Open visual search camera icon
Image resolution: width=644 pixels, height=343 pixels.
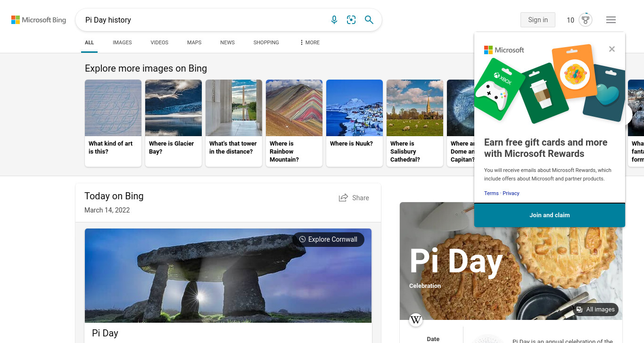point(351,20)
